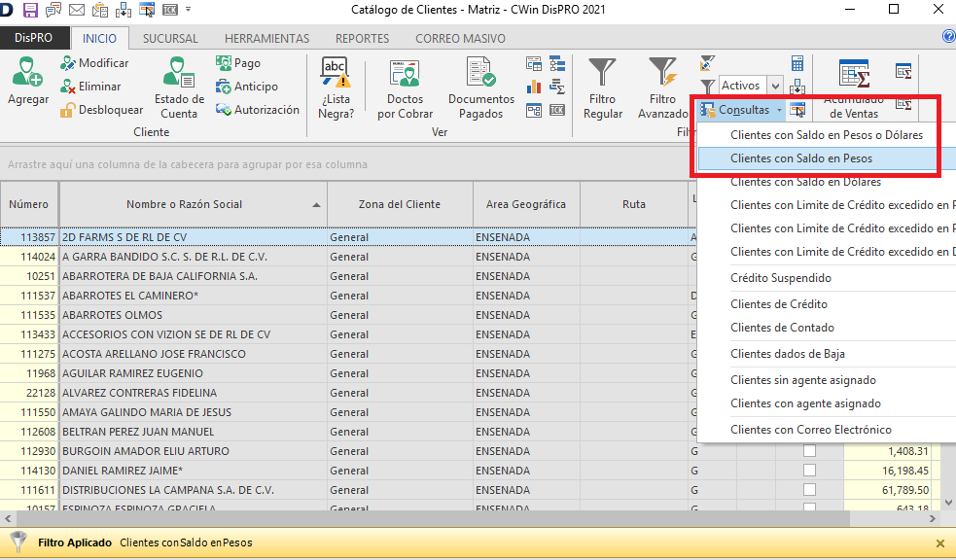Click the Modificar button
The image size is (956, 560).
pyautogui.click(x=94, y=63)
